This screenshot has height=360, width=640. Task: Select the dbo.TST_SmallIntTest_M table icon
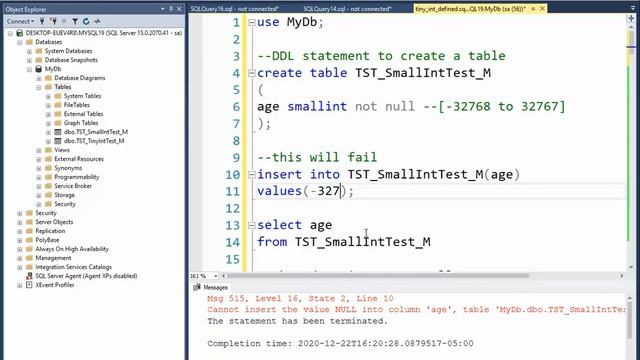click(58, 132)
